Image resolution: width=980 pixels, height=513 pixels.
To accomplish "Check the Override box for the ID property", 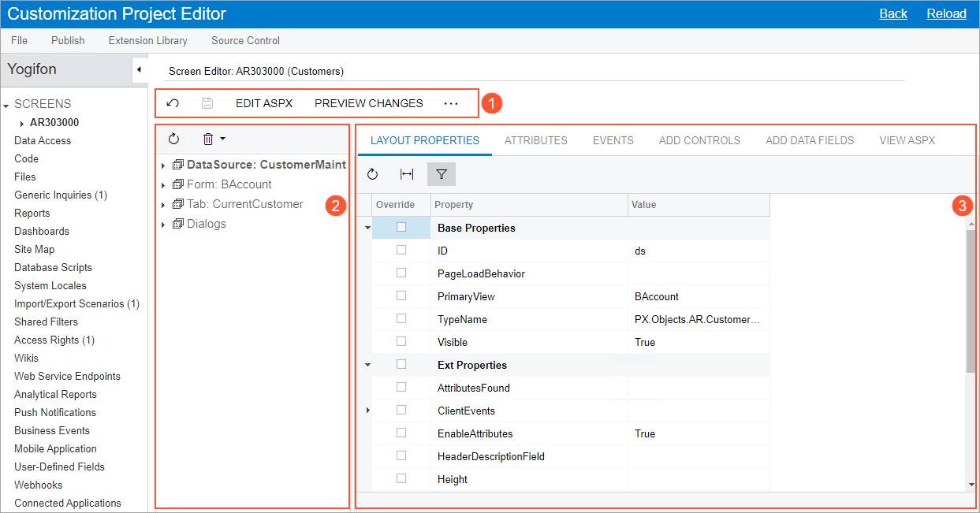I will (x=401, y=250).
